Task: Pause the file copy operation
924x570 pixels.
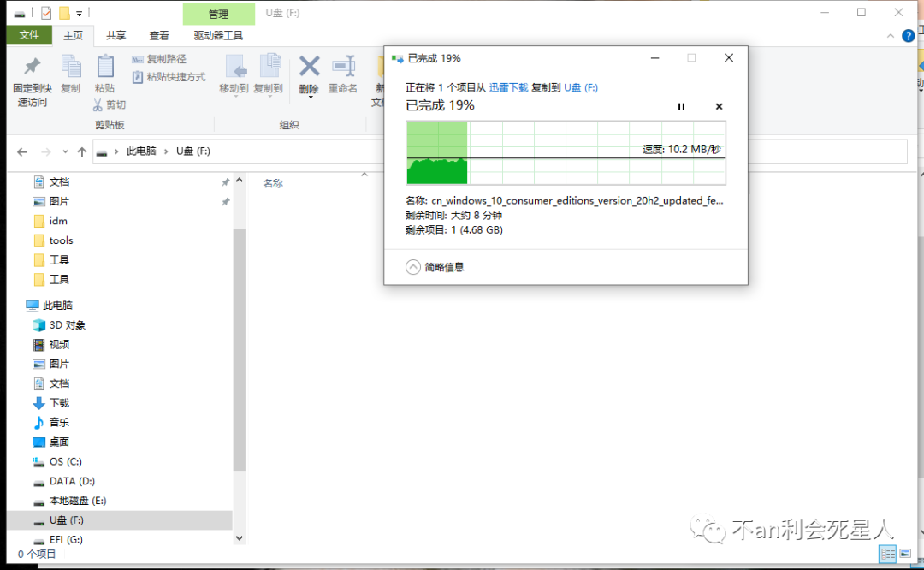Action: 681,107
